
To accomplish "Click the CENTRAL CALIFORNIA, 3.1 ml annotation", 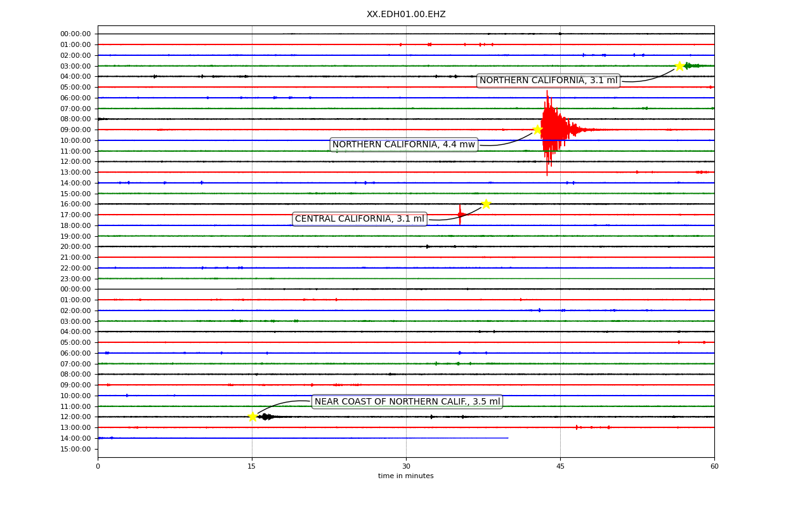I will (x=360, y=219).
